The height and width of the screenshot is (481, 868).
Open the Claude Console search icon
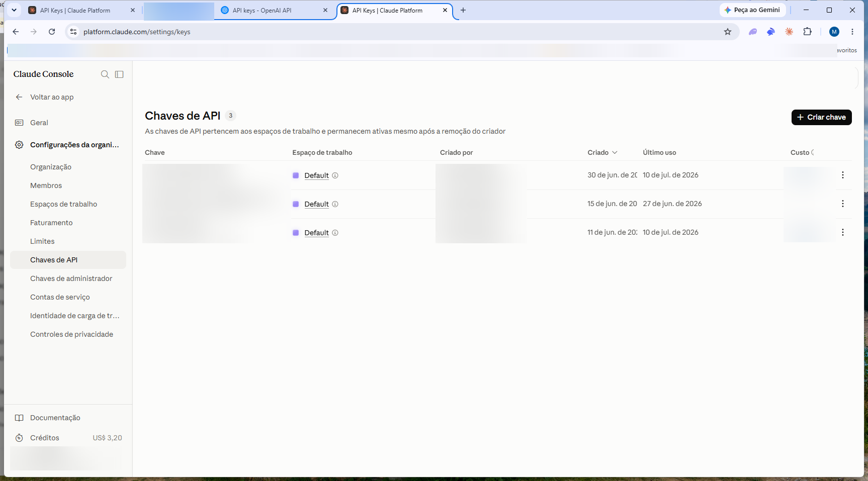point(105,74)
